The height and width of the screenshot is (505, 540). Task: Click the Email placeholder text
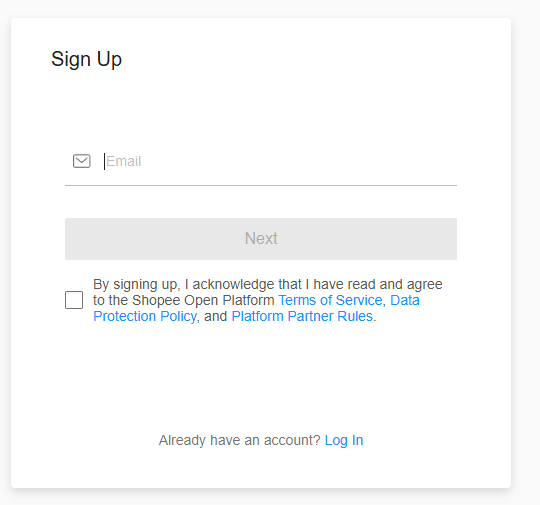tap(124, 161)
